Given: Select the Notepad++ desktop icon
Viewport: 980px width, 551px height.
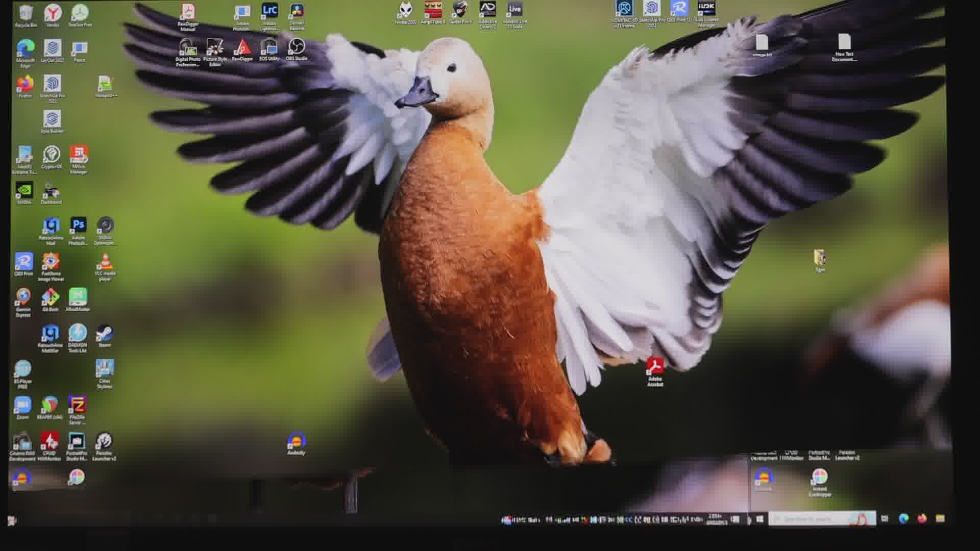Looking at the screenshot, I should pyautogui.click(x=105, y=85).
